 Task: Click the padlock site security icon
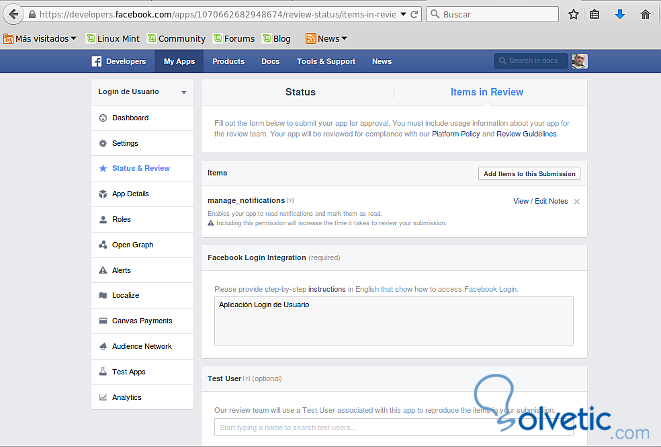click(x=32, y=14)
